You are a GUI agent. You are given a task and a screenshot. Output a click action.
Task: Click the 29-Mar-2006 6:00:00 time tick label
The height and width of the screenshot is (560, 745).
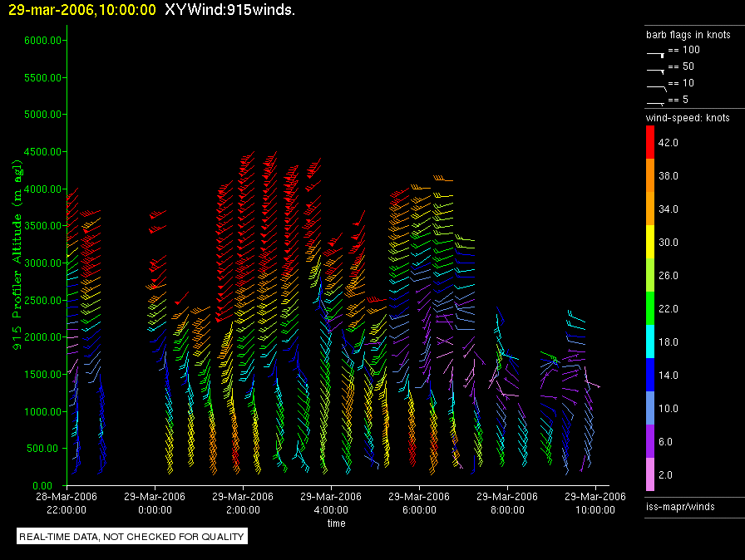(x=419, y=503)
